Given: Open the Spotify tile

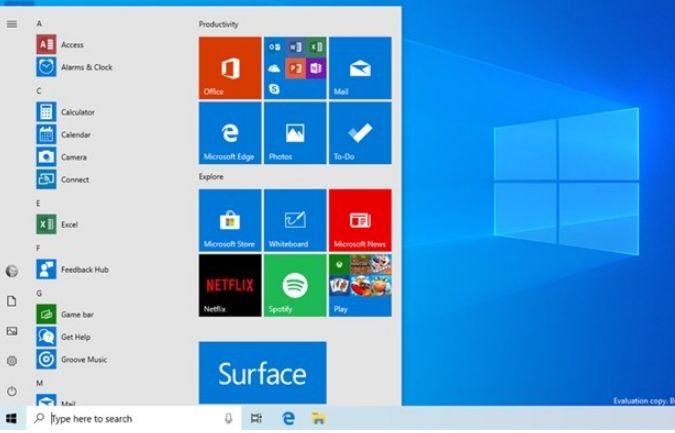Looking at the screenshot, I should pyautogui.click(x=295, y=285).
